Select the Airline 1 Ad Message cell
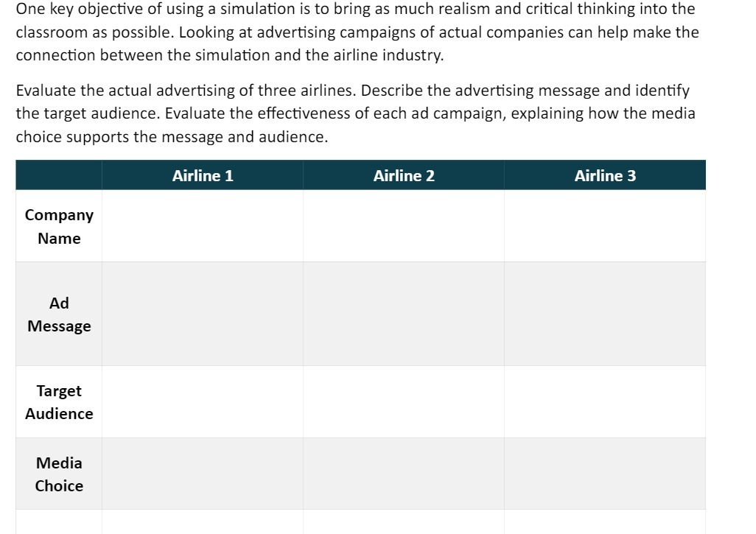This screenshot has height=534, width=756. coord(203,314)
